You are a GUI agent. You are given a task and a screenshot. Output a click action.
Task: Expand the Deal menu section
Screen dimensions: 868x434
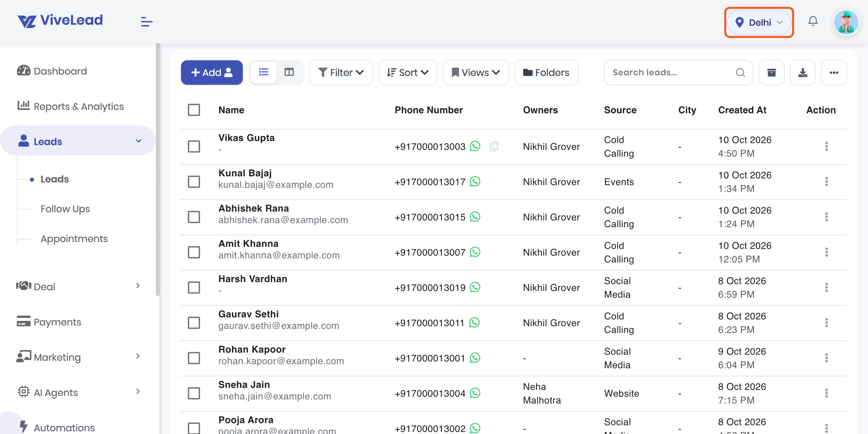(78, 287)
